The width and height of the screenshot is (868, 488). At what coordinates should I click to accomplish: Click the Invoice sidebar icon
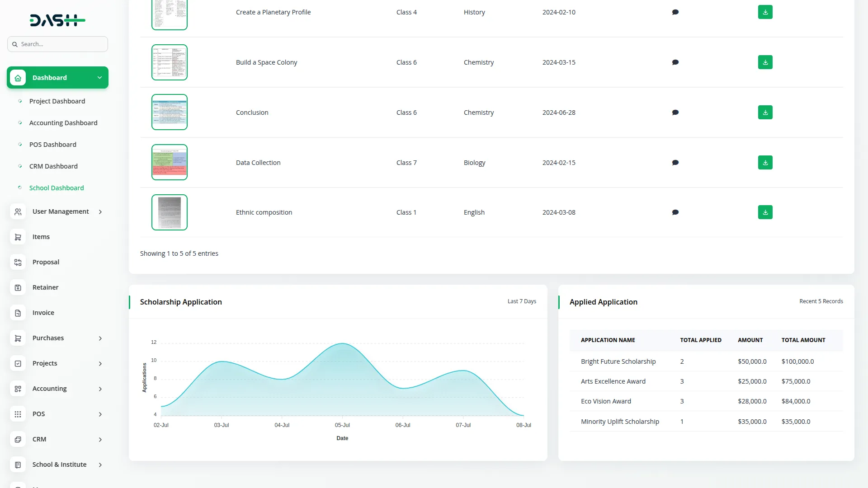coord(18,313)
